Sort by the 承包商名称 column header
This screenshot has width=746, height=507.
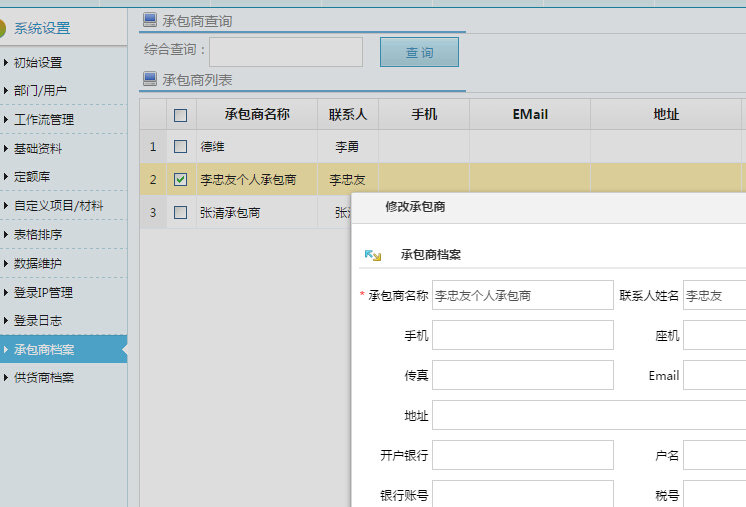(x=257, y=115)
